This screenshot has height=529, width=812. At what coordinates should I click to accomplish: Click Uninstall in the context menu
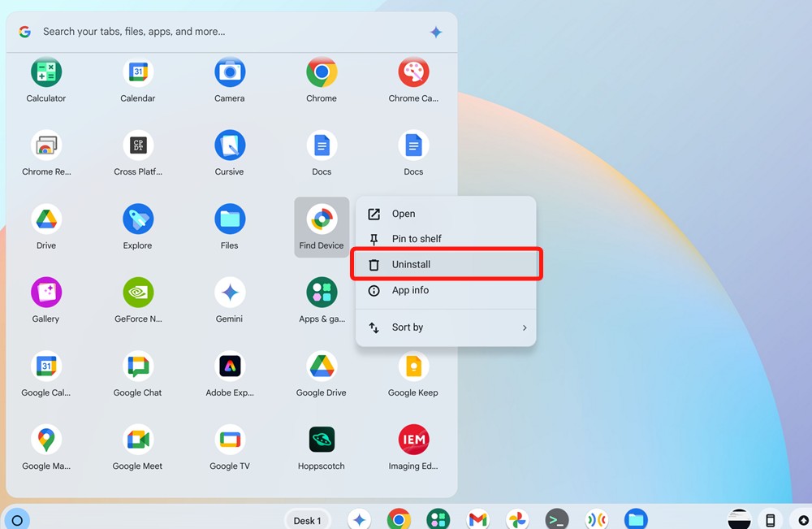pyautogui.click(x=446, y=264)
